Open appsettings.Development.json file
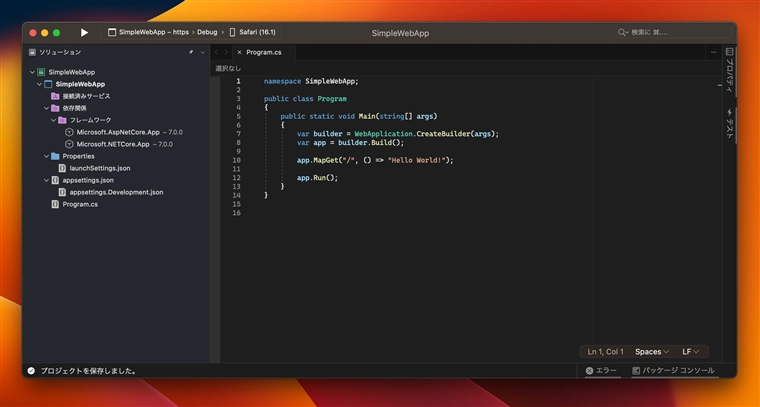The height and width of the screenshot is (407, 760). click(116, 192)
